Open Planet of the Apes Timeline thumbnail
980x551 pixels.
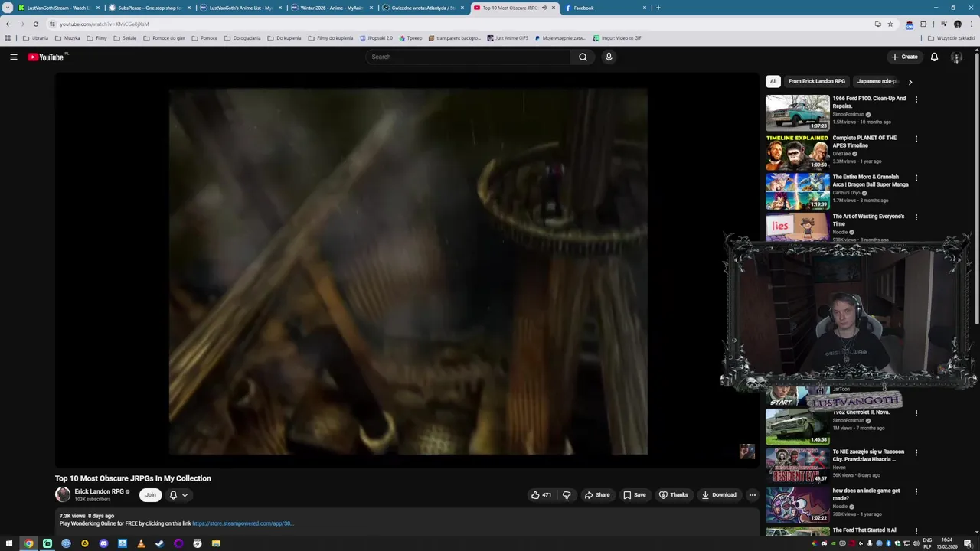(x=797, y=152)
